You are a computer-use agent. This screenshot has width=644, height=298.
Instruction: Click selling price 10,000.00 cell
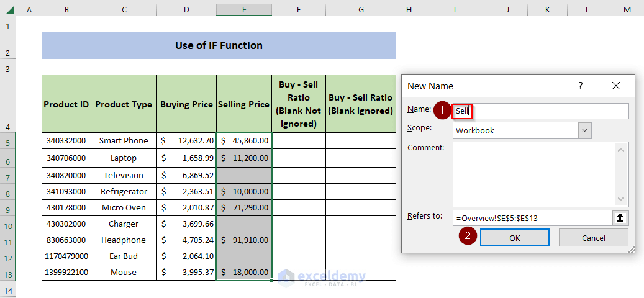[244, 192]
